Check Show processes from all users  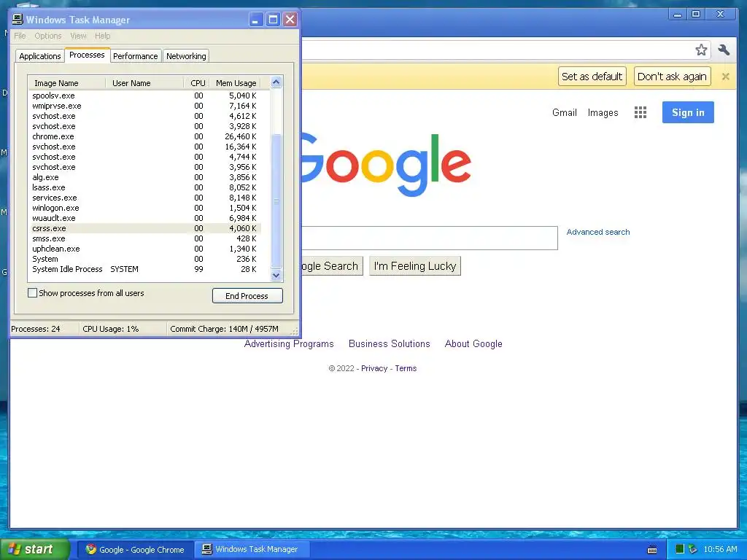(x=32, y=293)
